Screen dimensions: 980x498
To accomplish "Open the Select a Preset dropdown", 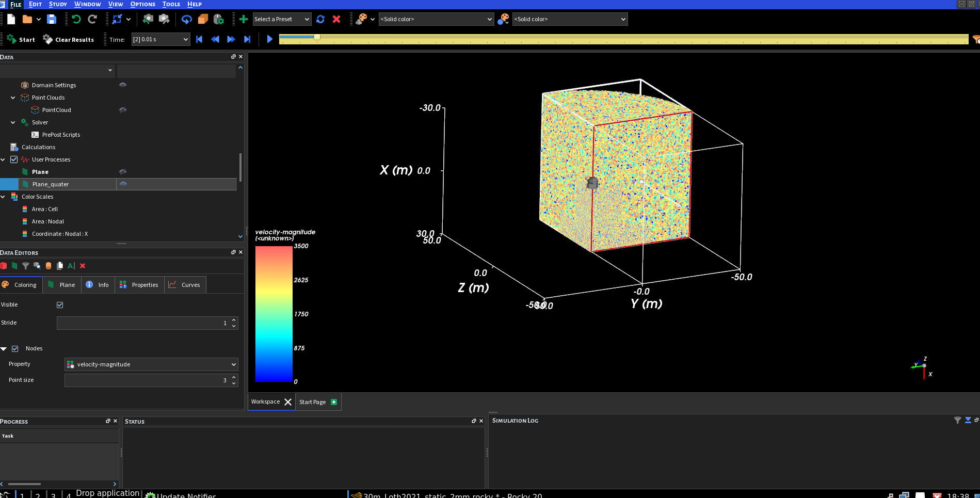I will click(282, 19).
